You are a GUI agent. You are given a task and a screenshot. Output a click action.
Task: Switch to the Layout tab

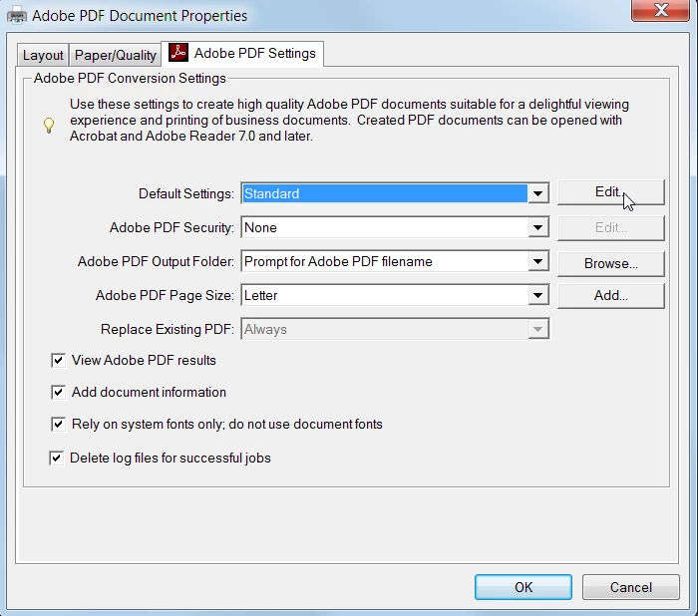pos(43,55)
